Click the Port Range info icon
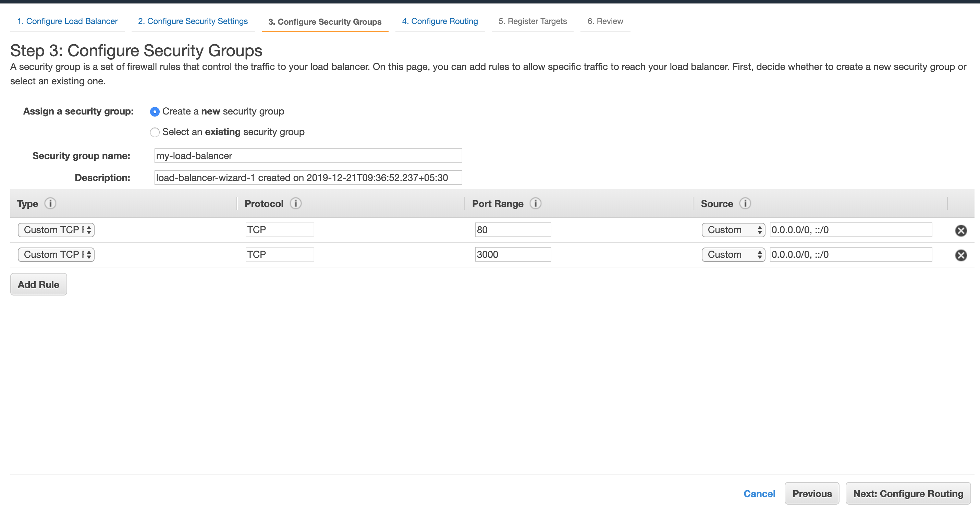 coord(535,203)
